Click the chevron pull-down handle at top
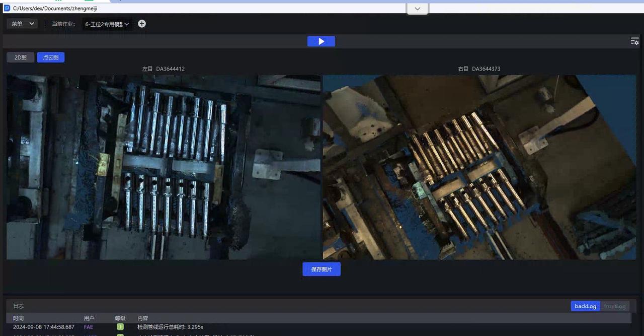This screenshot has width=644, height=336. point(418,9)
